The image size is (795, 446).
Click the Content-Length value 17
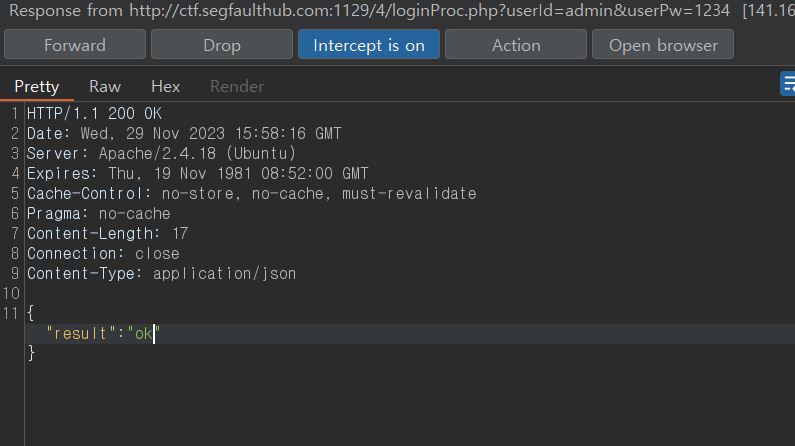point(180,234)
